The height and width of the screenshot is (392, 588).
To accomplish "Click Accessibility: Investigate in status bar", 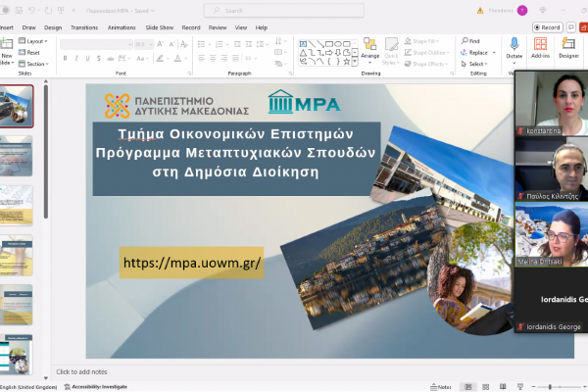I will (x=96, y=387).
